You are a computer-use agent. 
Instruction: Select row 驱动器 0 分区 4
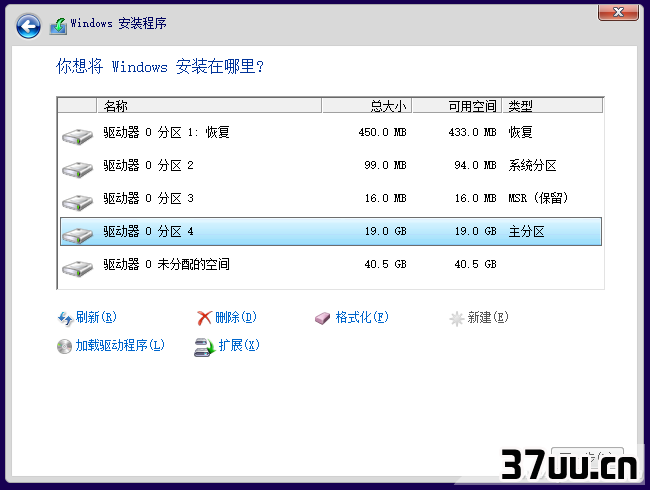tap(331, 231)
